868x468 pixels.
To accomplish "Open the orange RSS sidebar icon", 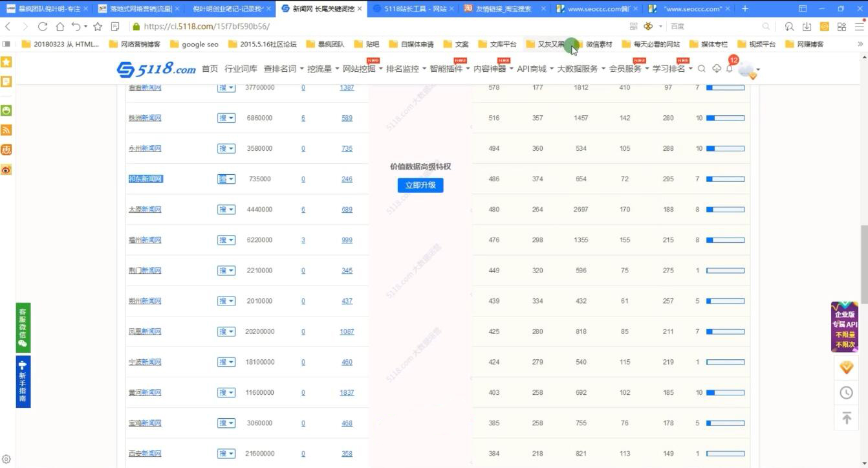I will coord(6,130).
